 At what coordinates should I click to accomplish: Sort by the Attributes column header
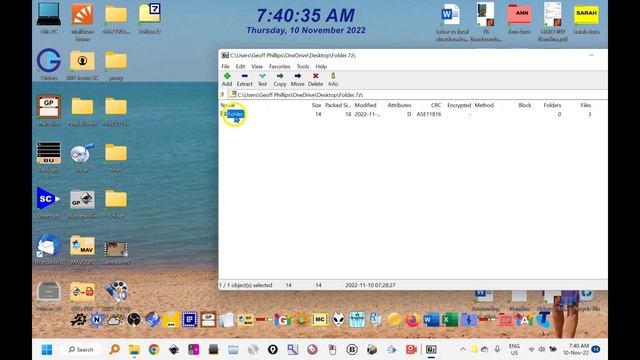399,105
